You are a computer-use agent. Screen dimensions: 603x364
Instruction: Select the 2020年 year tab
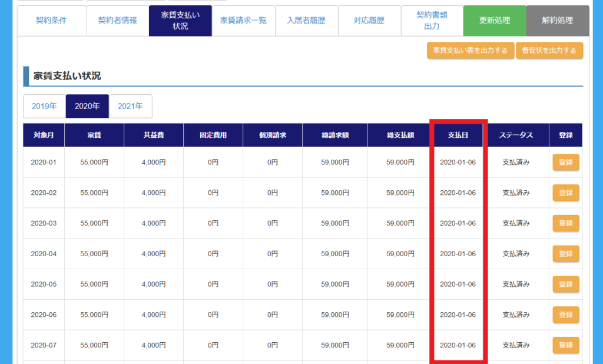87,106
